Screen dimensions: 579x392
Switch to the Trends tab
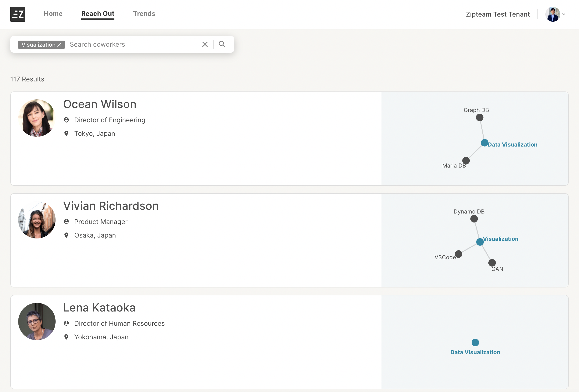point(144,14)
